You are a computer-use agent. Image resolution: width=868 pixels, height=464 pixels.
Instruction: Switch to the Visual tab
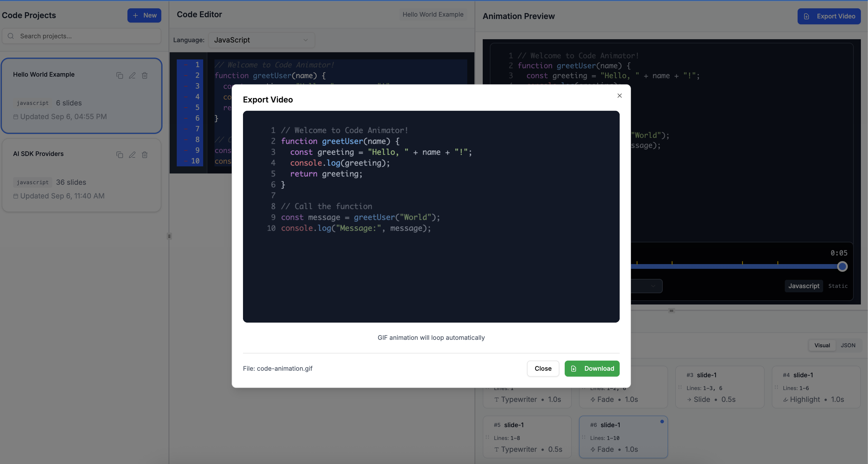click(822, 345)
